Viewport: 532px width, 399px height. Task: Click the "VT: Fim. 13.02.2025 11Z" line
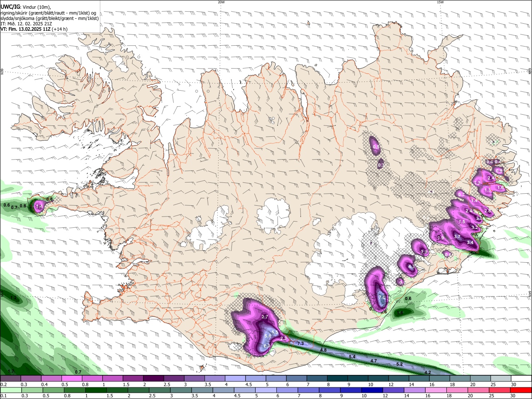point(25,29)
